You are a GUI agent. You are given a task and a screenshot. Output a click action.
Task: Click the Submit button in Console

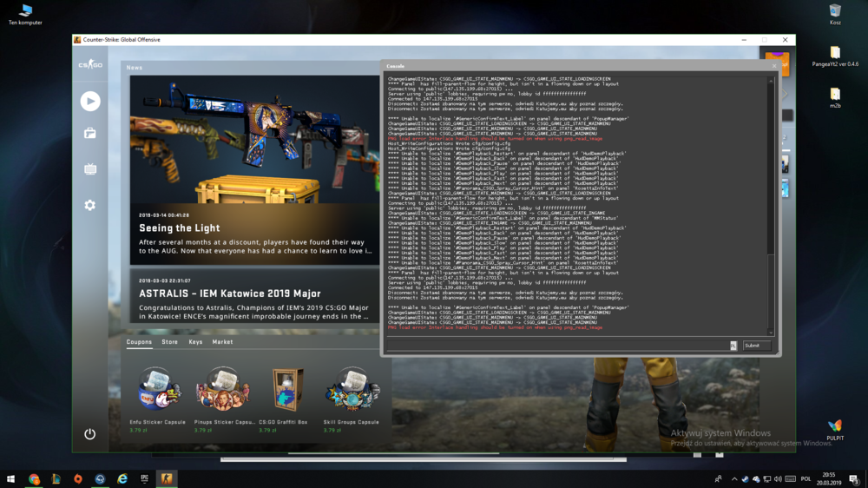(x=756, y=345)
